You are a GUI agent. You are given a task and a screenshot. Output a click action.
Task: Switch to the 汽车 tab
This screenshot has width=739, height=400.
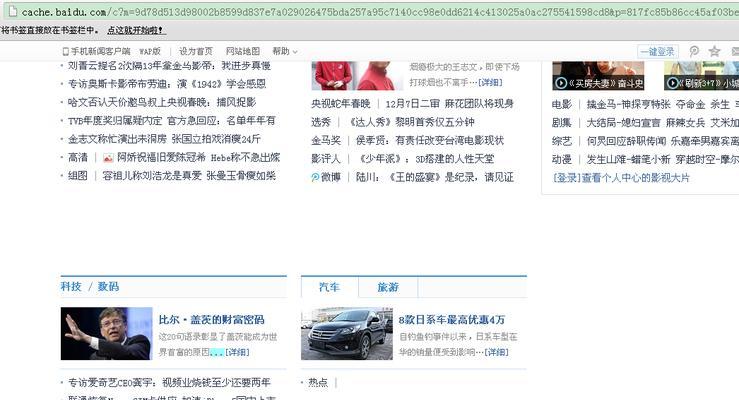click(329, 287)
